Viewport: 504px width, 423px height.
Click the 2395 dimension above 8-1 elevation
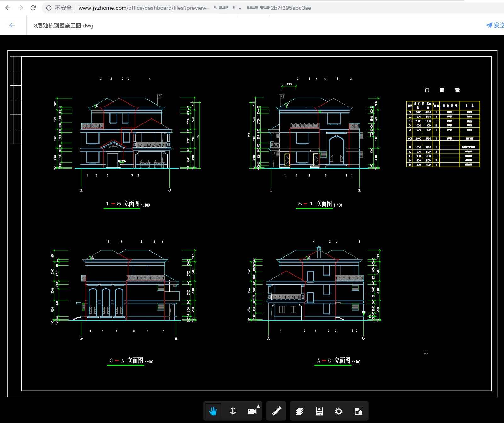[289, 84]
